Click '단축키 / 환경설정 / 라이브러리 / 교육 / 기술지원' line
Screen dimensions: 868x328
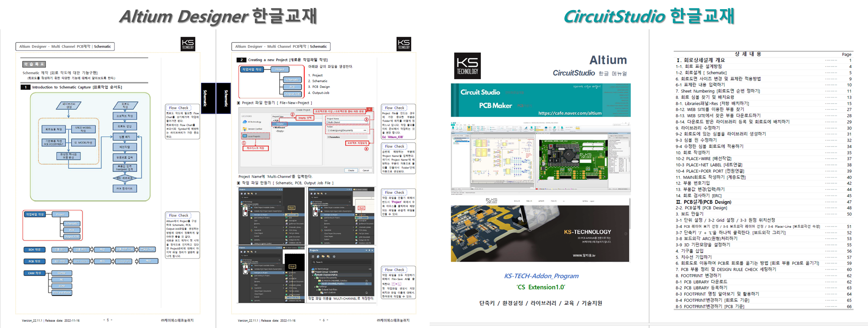[541, 303]
